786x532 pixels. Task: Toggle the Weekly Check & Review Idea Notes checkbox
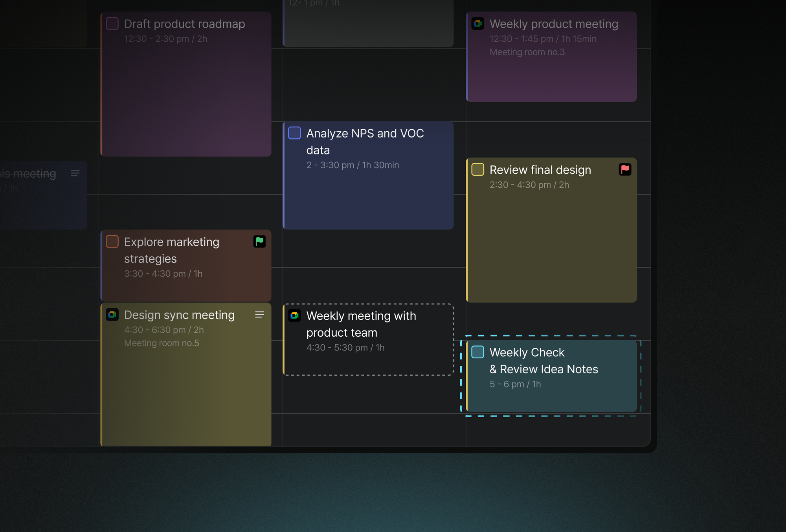(x=478, y=352)
